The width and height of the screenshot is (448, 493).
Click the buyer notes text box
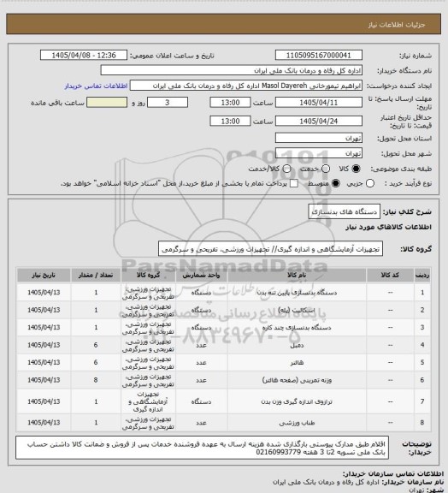click(202, 448)
